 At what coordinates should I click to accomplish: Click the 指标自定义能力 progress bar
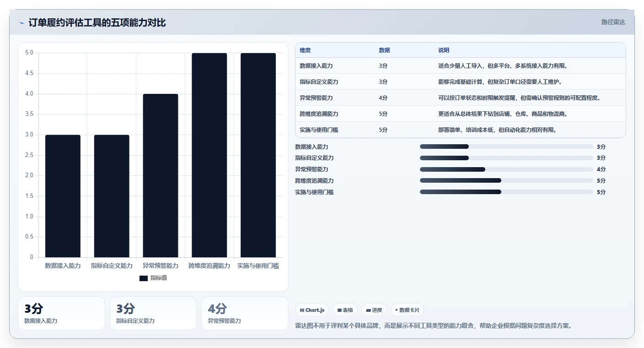[506, 158]
